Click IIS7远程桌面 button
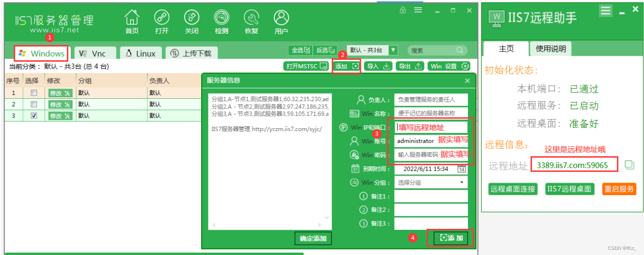The height and width of the screenshot is (255, 644). click(x=570, y=189)
